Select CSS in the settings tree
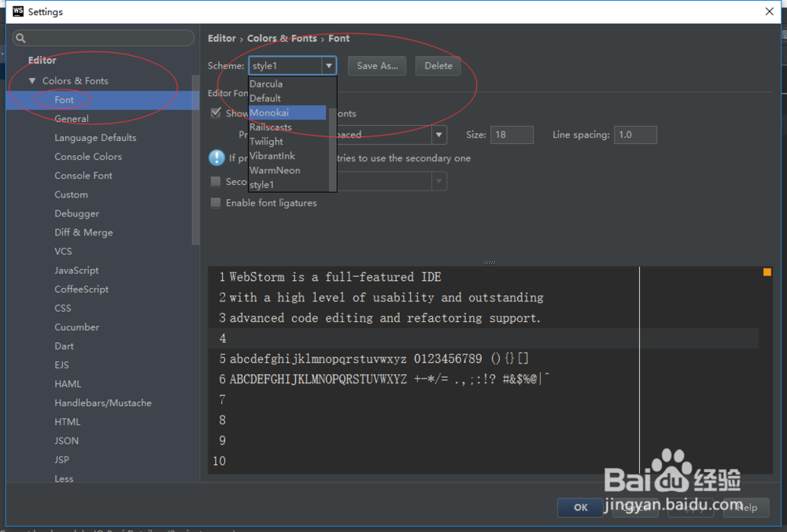Screen dimensions: 787x532 point(63,308)
